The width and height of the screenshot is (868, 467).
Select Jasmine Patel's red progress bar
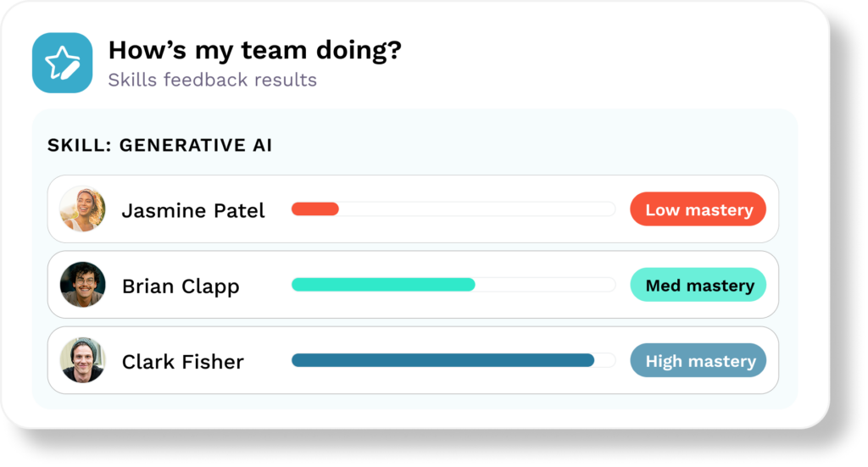(315, 209)
